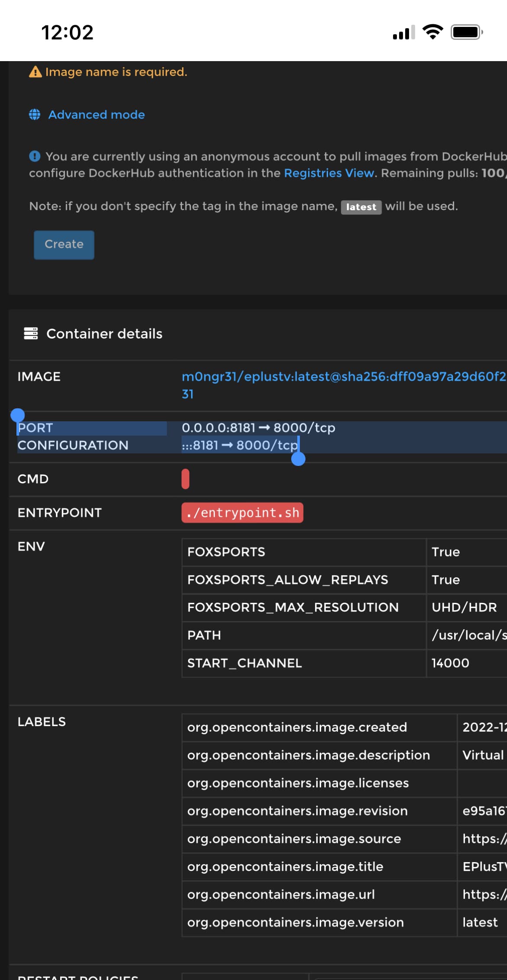Tap the orange warning triangle icon
The width and height of the screenshot is (507, 980).
pyautogui.click(x=35, y=72)
